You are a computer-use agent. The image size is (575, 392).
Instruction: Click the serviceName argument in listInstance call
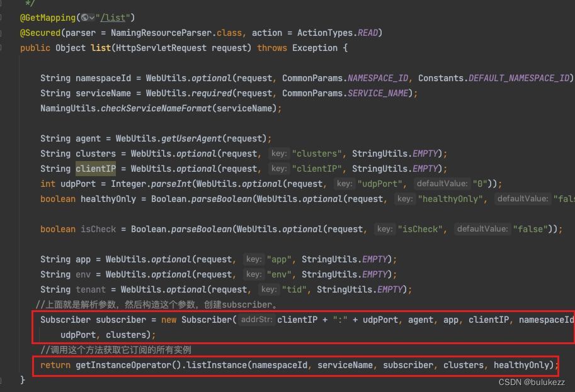click(345, 365)
